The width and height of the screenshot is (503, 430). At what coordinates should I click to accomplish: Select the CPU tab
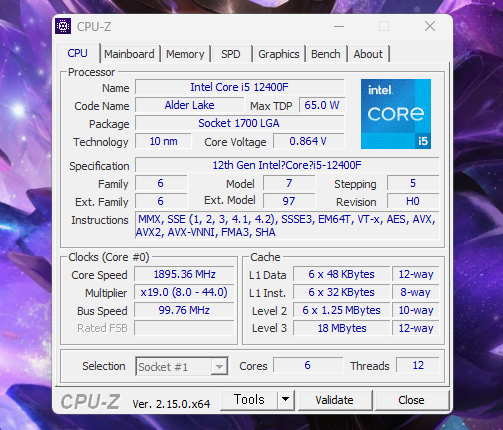tap(78, 53)
